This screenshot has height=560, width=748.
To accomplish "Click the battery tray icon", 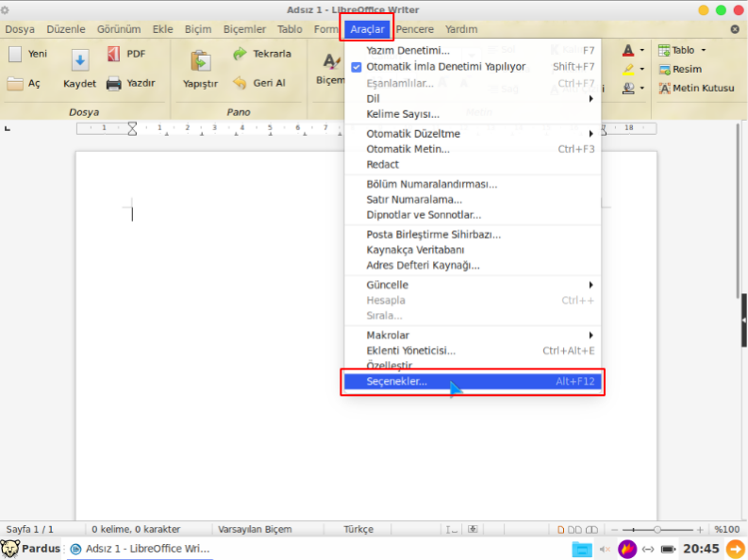I will (669, 549).
